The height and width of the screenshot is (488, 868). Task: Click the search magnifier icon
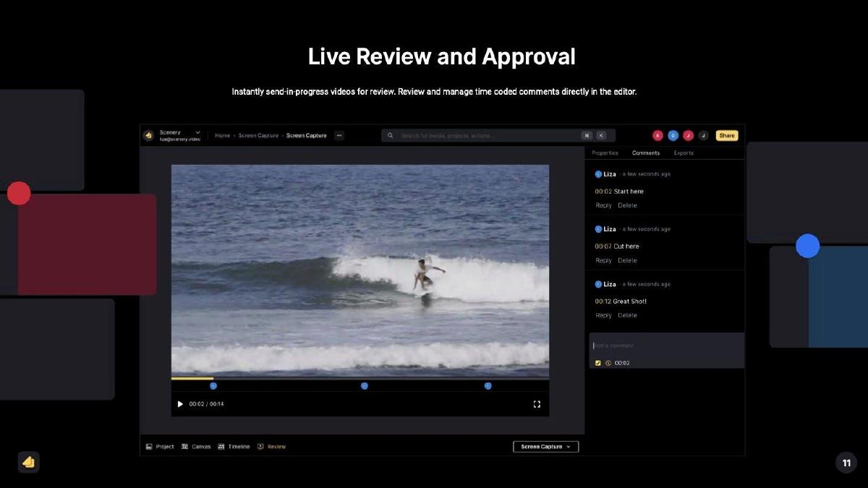[x=391, y=135]
